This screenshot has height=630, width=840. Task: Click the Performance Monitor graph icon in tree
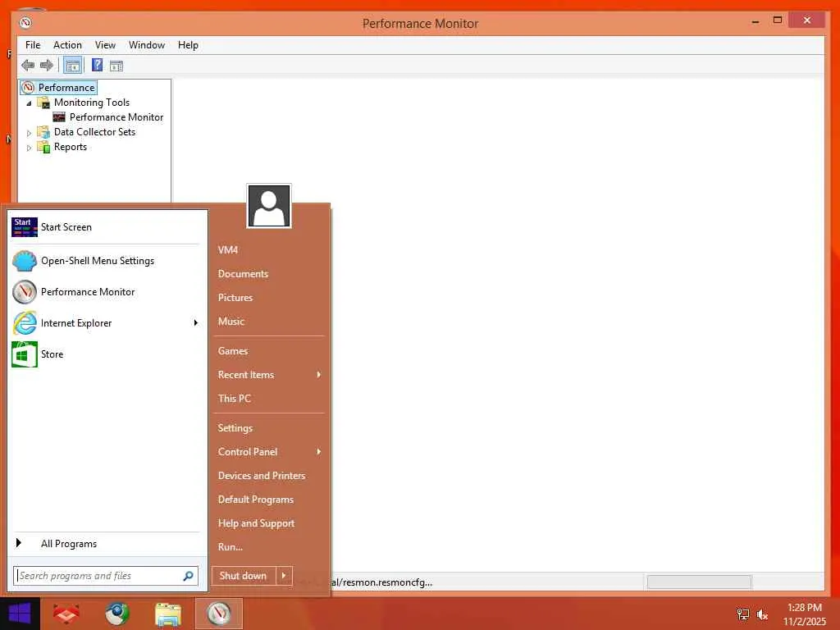(59, 116)
